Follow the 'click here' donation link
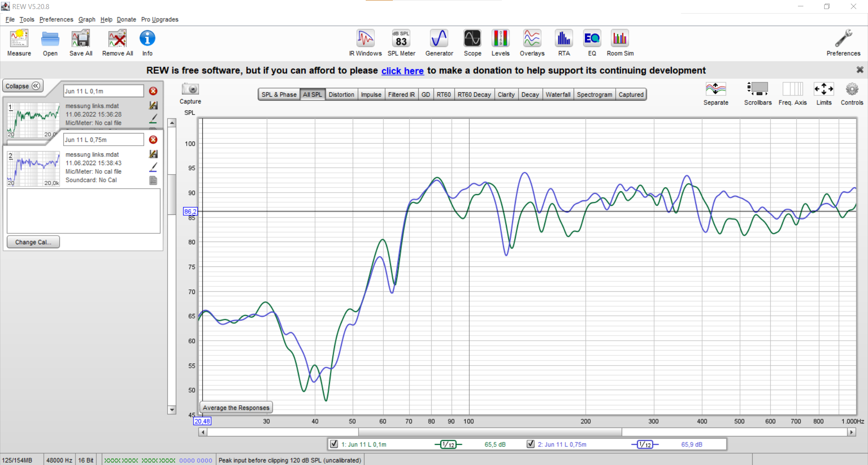This screenshot has height=465, width=868. coord(402,71)
